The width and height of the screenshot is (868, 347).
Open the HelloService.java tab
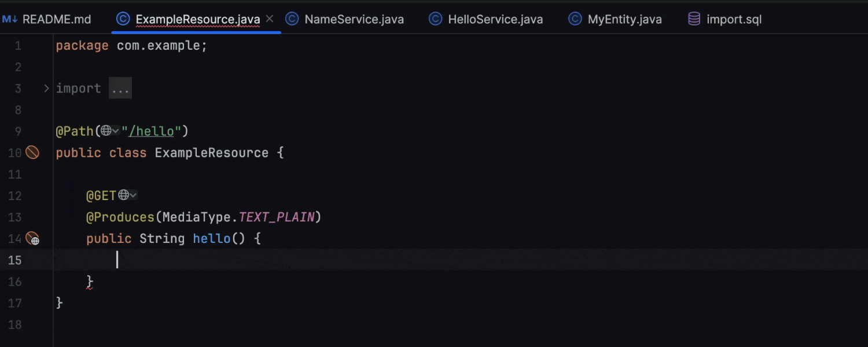point(495,19)
